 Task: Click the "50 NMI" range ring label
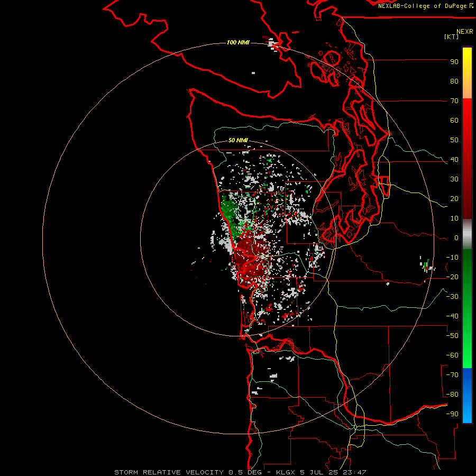point(238,140)
